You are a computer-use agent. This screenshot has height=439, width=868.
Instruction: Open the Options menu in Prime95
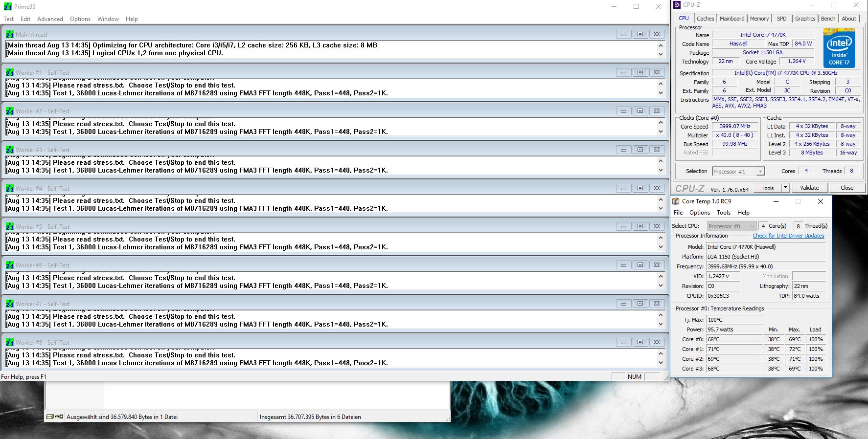click(80, 19)
